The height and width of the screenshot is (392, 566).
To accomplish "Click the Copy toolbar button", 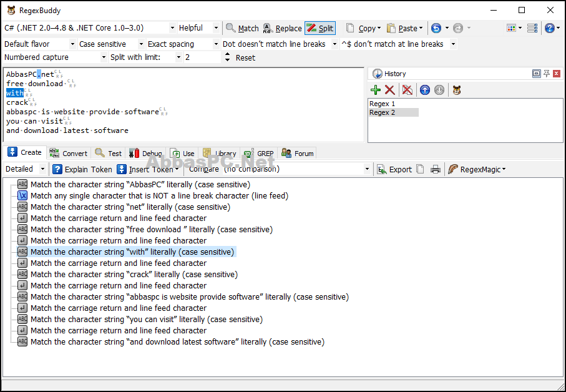I will click(363, 28).
